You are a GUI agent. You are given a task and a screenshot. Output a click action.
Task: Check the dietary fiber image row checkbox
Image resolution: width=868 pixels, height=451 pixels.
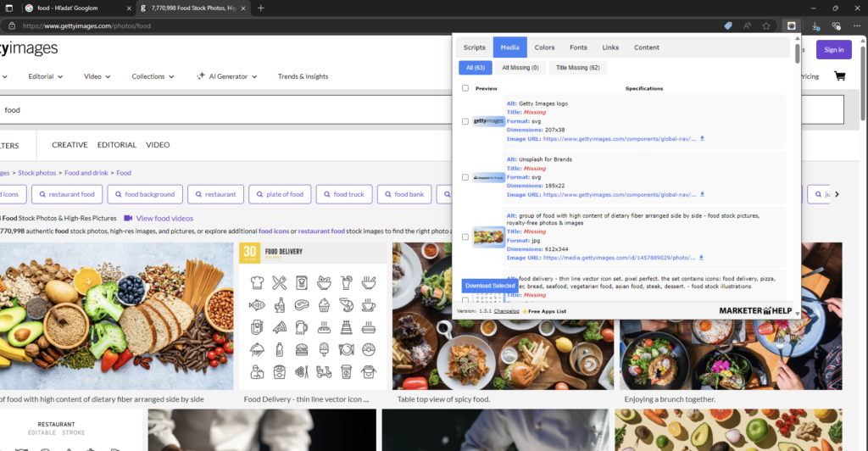pos(465,237)
